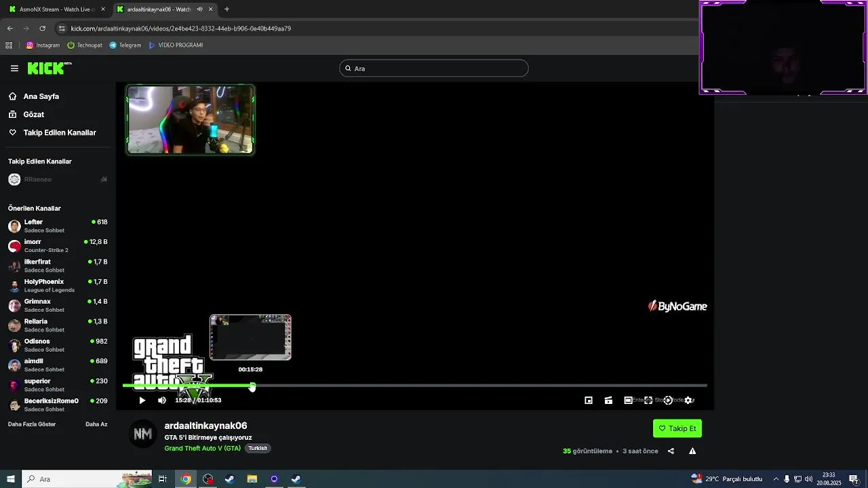Image resolution: width=868 pixels, height=488 pixels.
Task: Create a clip with clapperboard icon
Action: (608, 401)
